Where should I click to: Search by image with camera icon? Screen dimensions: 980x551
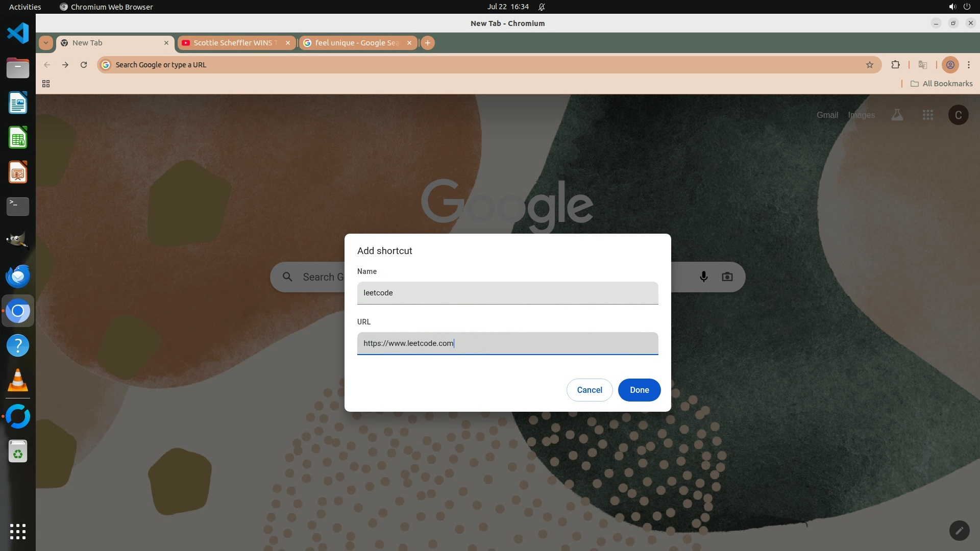(x=727, y=277)
